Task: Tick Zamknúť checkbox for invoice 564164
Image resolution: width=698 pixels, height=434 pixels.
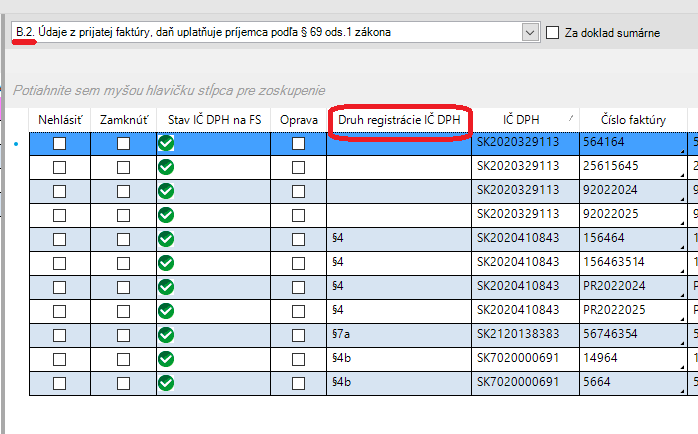Action: point(123,143)
